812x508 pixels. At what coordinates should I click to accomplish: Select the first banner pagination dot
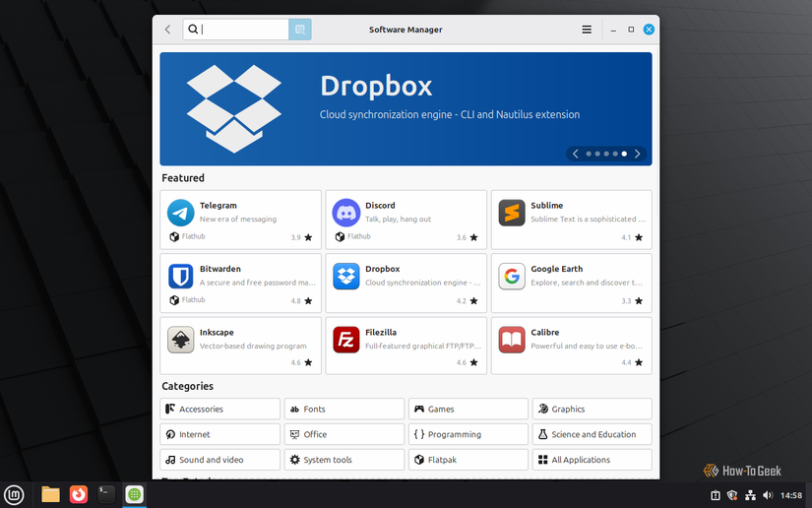(589, 154)
